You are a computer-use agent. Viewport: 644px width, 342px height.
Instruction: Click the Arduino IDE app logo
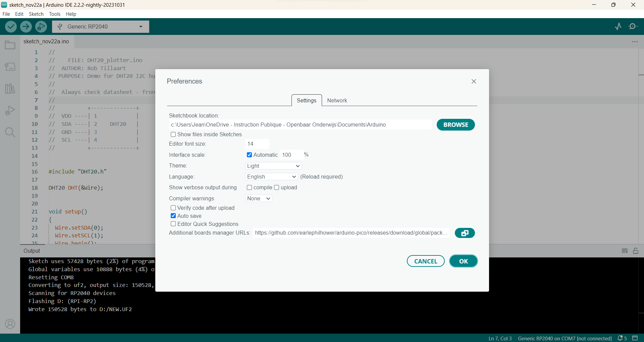tap(4, 5)
